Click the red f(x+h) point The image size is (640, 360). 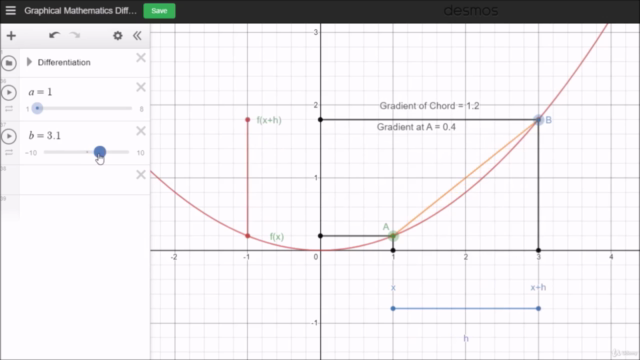click(247, 120)
